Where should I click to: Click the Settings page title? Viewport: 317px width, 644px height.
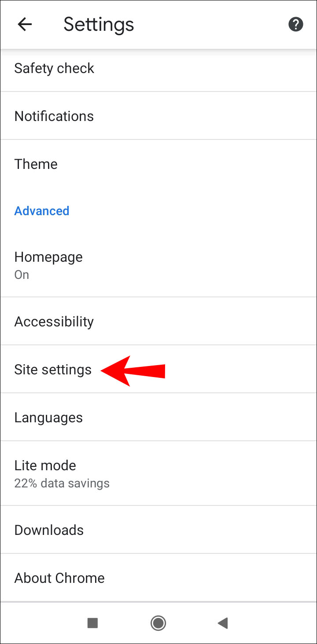click(x=99, y=24)
